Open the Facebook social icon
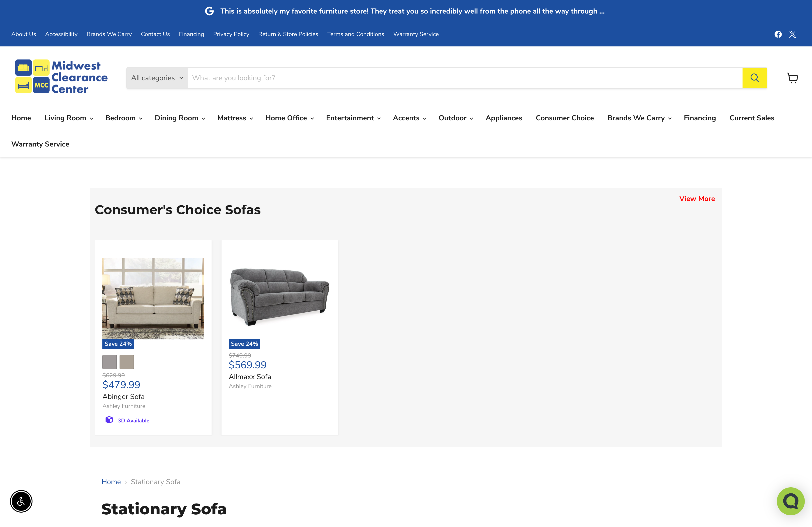Image resolution: width=812 pixels, height=527 pixels. [x=778, y=34]
